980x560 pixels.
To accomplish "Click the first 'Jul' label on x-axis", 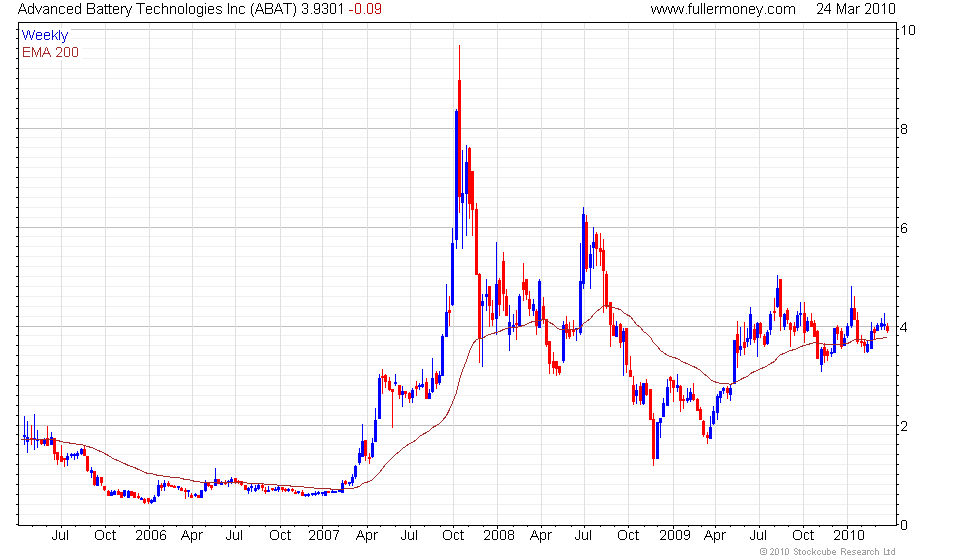I will [x=60, y=536].
